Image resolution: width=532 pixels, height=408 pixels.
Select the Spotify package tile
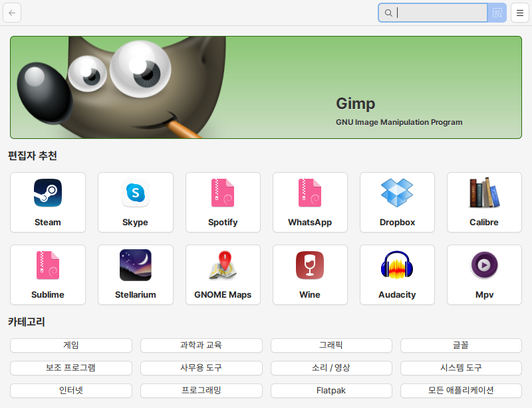pos(223,202)
